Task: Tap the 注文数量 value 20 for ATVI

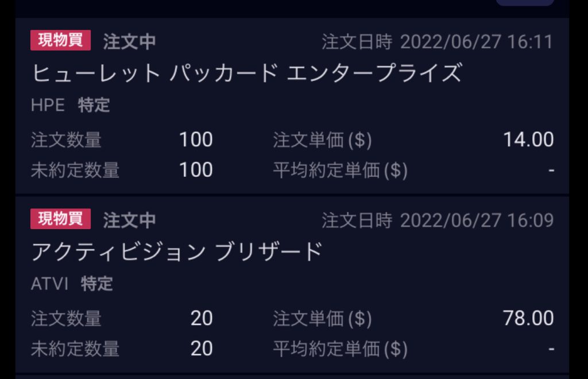Action: click(x=202, y=318)
